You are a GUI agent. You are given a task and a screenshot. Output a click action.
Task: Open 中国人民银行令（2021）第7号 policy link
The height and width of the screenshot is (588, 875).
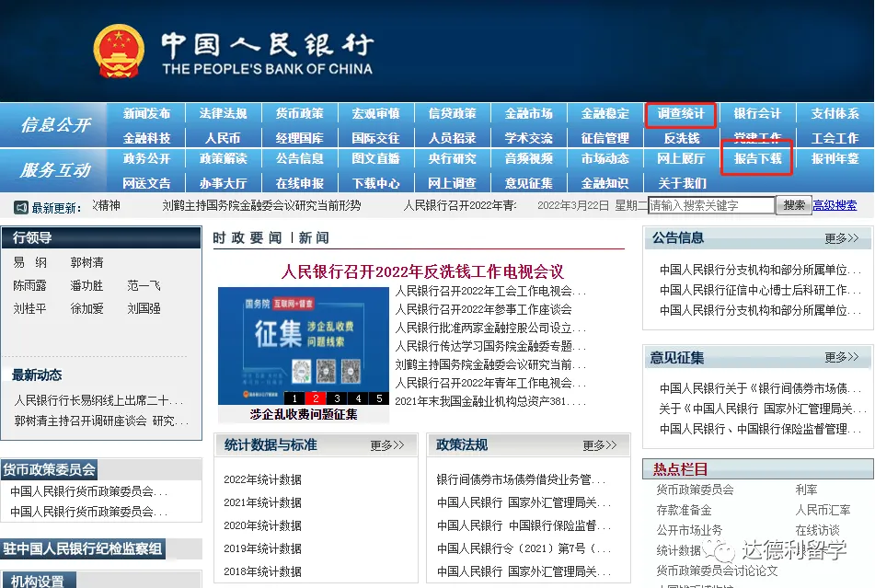pos(524,548)
